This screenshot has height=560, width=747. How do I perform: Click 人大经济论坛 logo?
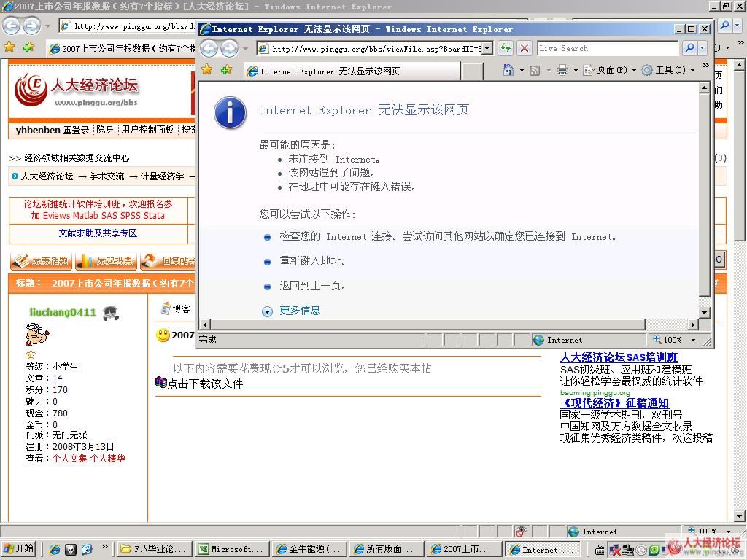pos(76,89)
